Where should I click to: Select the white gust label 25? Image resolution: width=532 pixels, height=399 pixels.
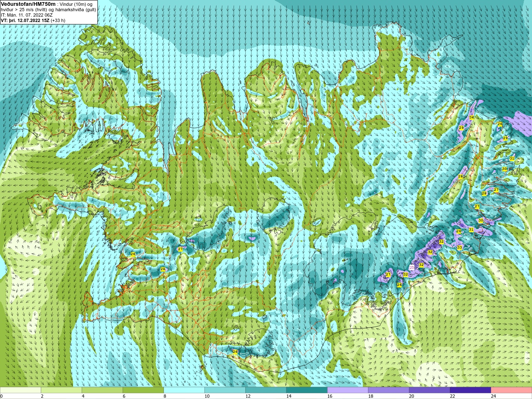(412, 267)
